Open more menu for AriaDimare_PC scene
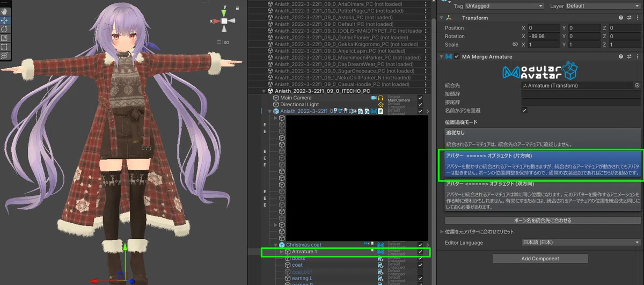 click(427, 4)
